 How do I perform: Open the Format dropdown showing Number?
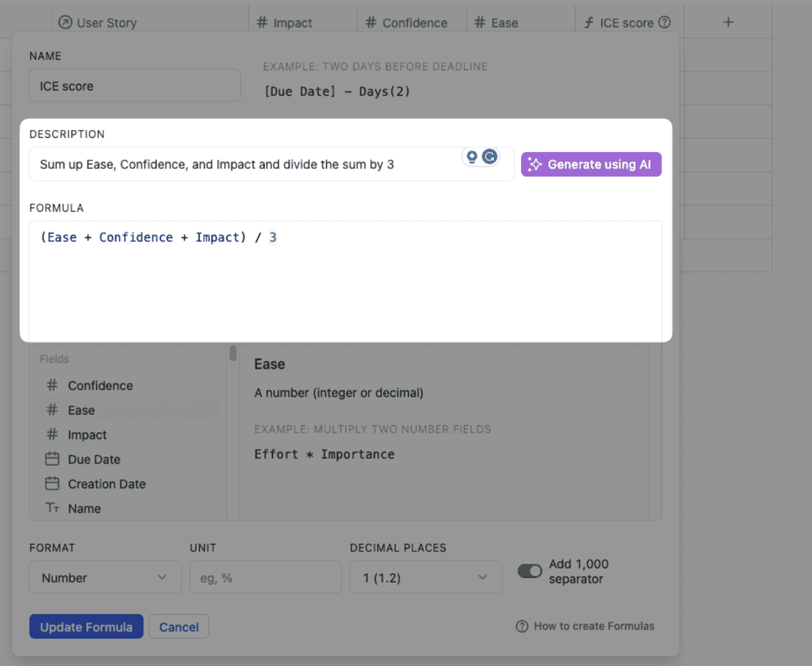(x=105, y=578)
